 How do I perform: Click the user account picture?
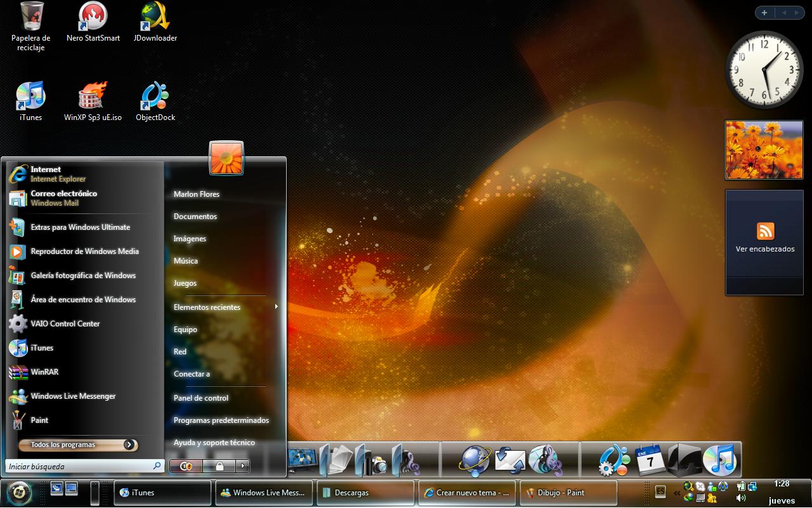click(226, 158)
